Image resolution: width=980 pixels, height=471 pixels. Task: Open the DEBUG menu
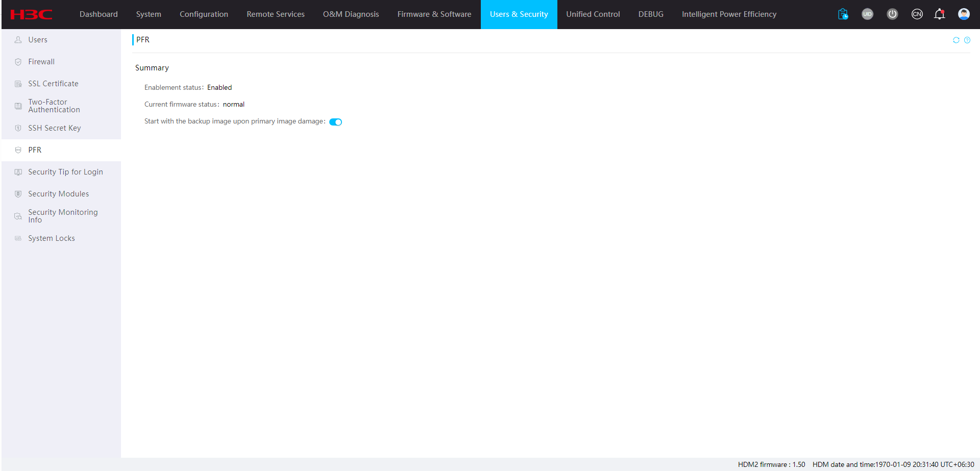click(x=651, y=14)
